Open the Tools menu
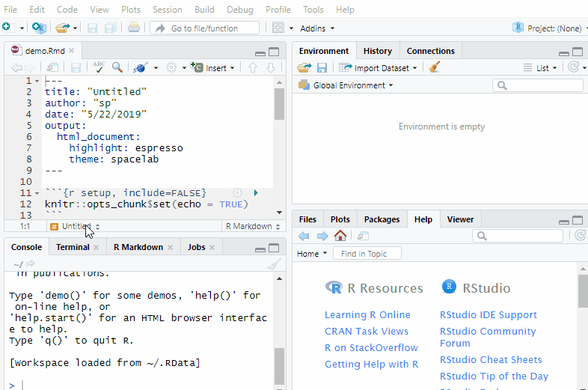The height and width of the screenshot is (390, 588). tap(313, 10)
